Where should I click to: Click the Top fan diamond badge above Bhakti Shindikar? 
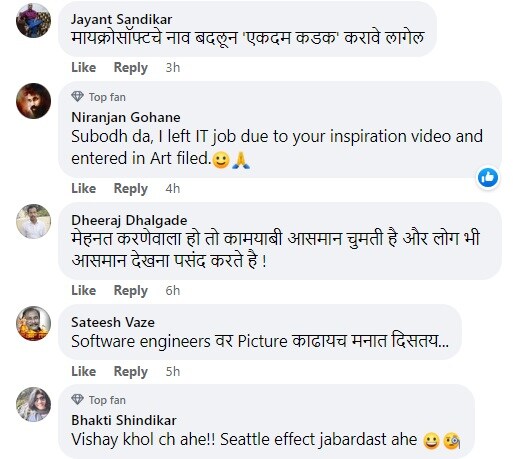(77, 400)
